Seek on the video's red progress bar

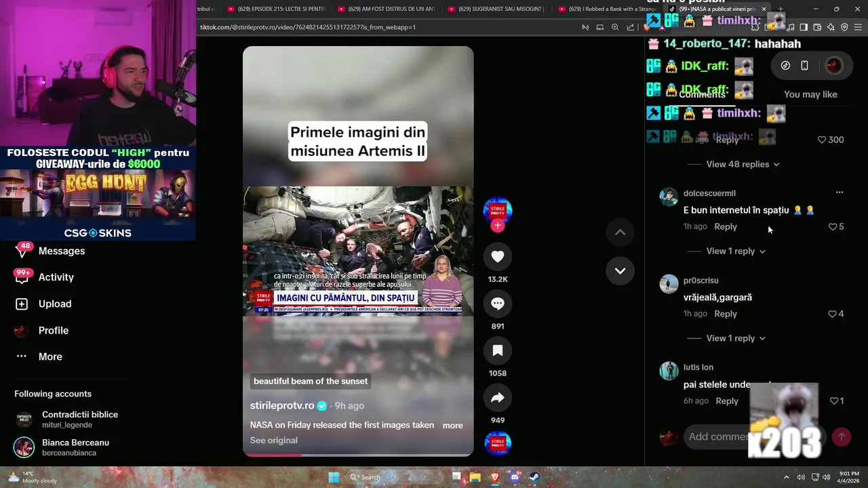[358, 455]
